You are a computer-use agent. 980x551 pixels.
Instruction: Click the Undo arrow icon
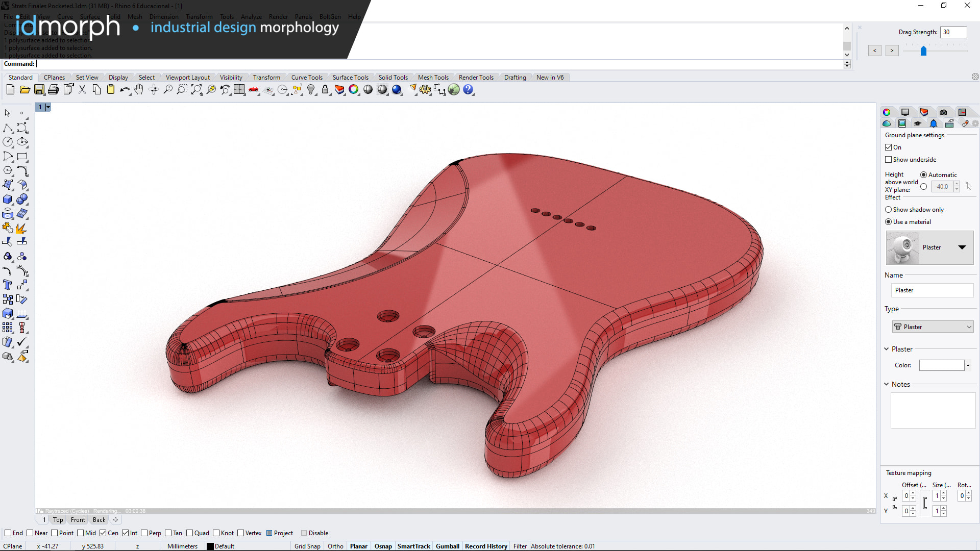125,90
